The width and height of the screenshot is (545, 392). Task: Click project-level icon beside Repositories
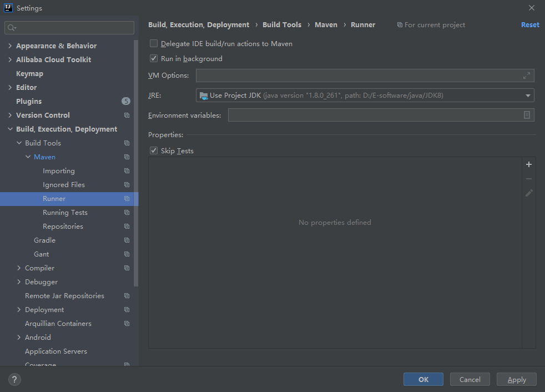click(127, 227)
